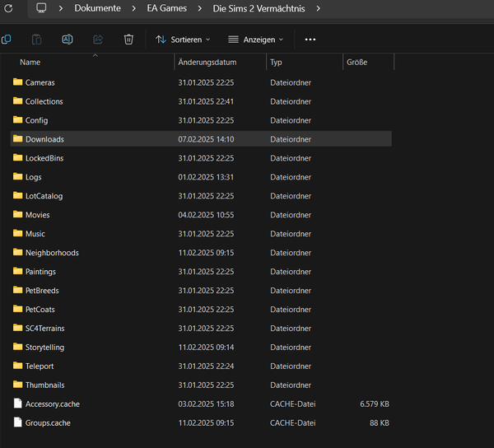Click CACHE-Datei type of Groups.cache

(x=292, y=422)
